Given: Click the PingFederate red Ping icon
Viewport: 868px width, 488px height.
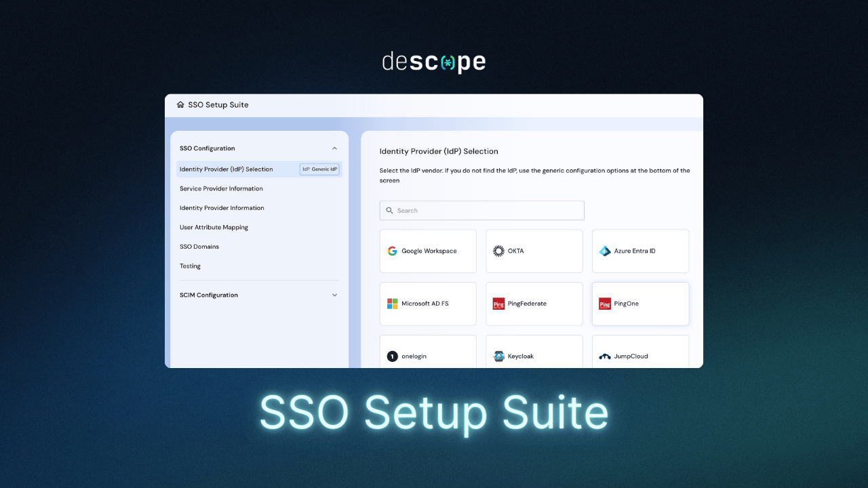Looking at the screenshot, I should (498, 304).
